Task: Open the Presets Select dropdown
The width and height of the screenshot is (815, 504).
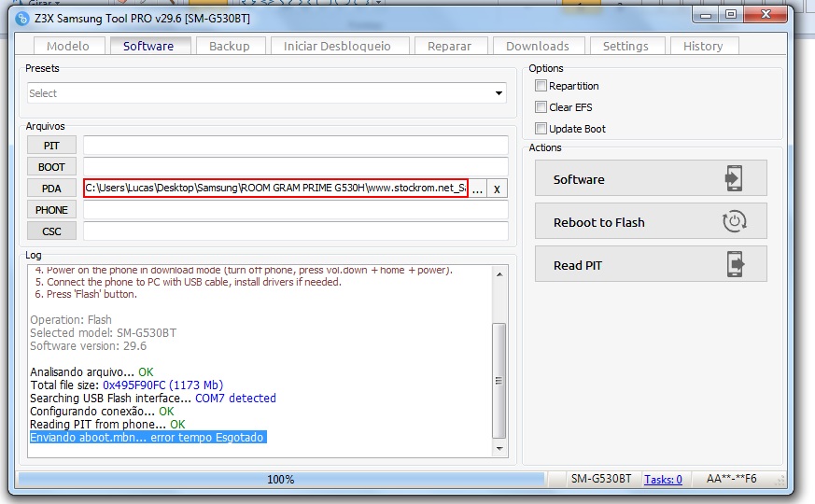Action: pos(267,93)
